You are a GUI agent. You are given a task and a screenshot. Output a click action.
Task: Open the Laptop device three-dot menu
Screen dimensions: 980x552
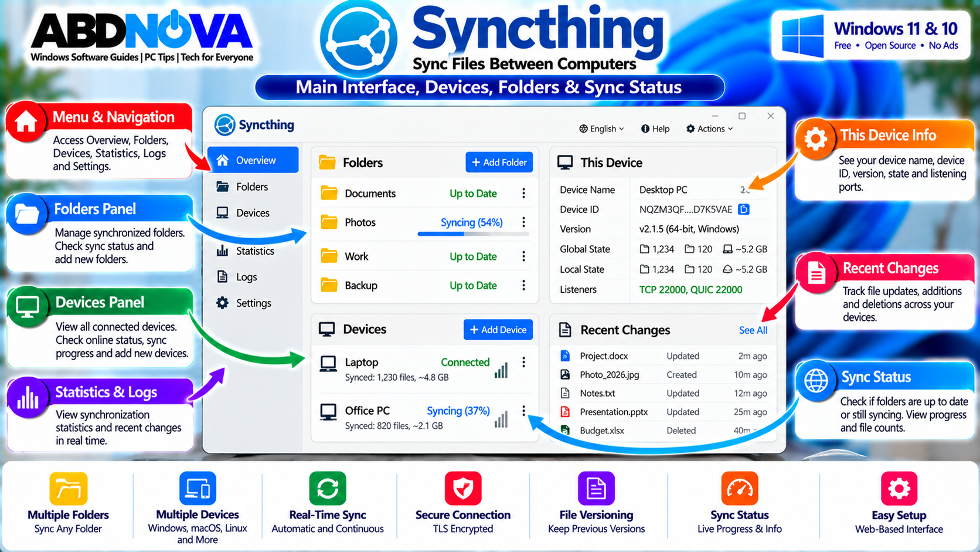pyautogui.click(x=523, y=363)
